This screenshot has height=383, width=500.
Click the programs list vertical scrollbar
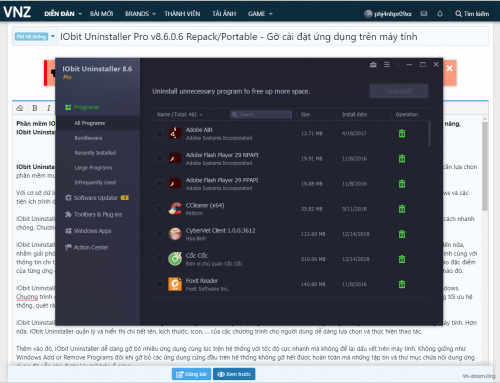point(429,134)
